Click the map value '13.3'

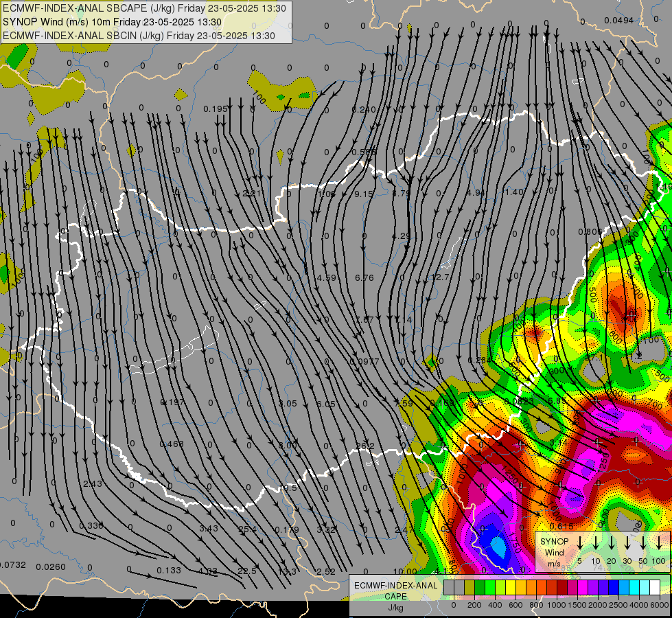coord(287,571)
